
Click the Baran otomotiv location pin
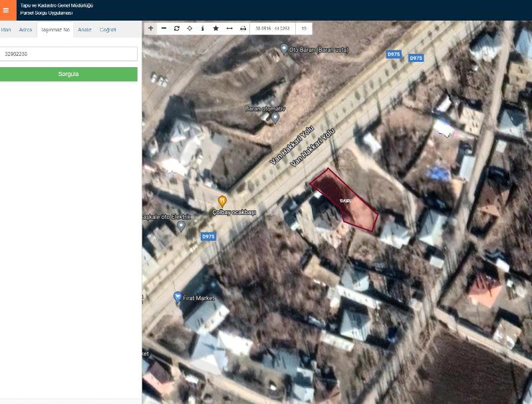275,117
